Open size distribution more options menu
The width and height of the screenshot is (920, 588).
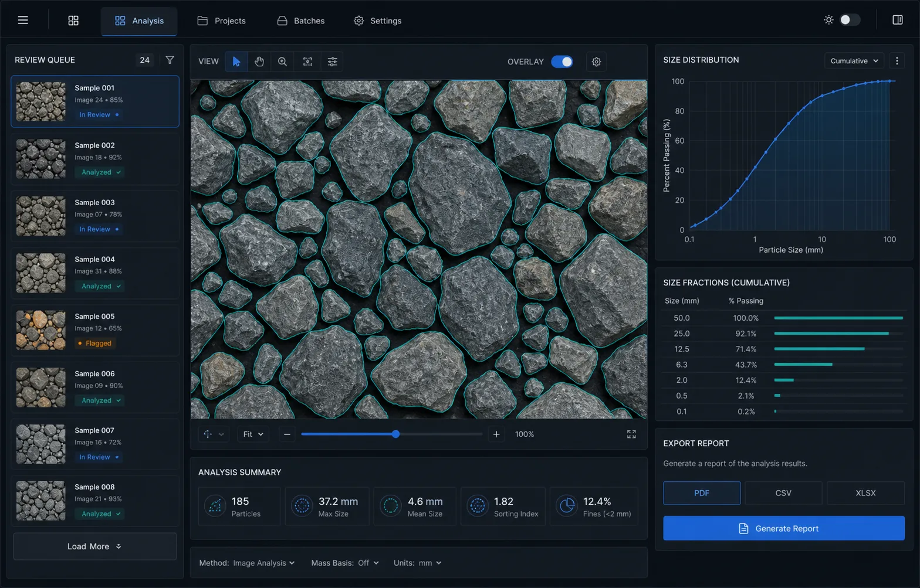coord(897,60)
